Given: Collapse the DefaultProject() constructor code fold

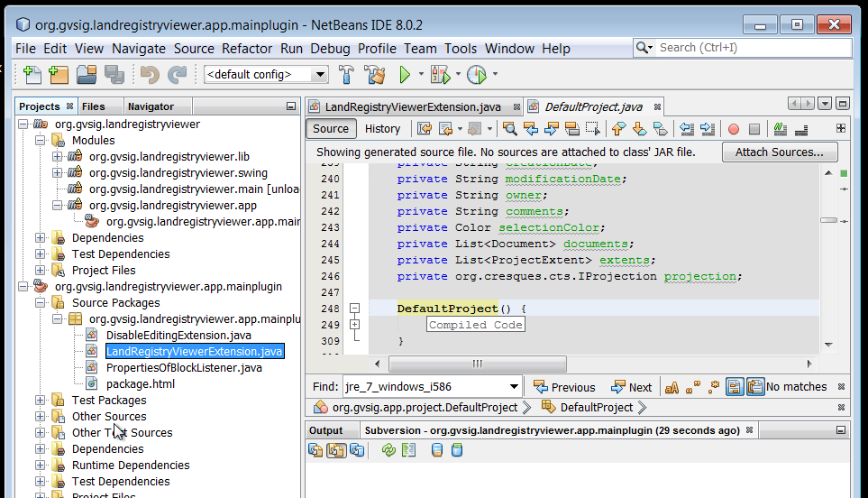Looking at the screenshot, I should coord(355,309).
